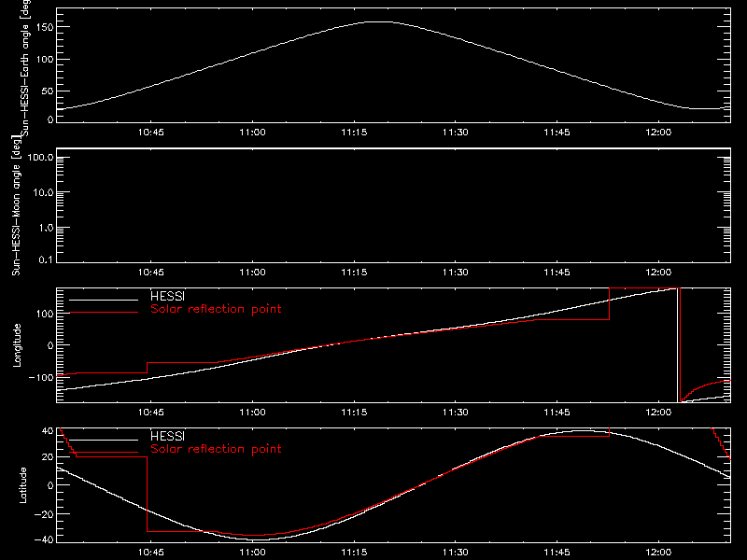Viewport: 747px width, 560px height.
Task: Click 20 tick on Latitude axis
Action: point(49,457)
